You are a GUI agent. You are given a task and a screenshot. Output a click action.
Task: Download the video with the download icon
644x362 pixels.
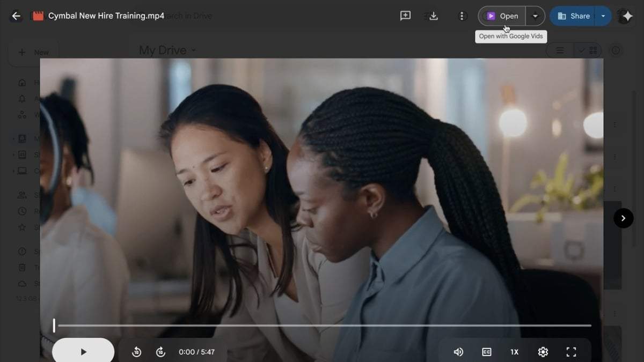point(434,16)
